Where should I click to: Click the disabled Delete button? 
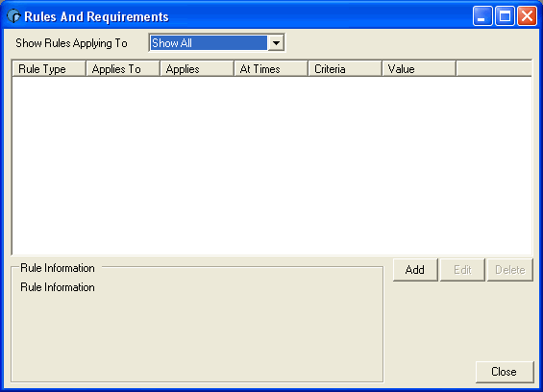point(510,270)
